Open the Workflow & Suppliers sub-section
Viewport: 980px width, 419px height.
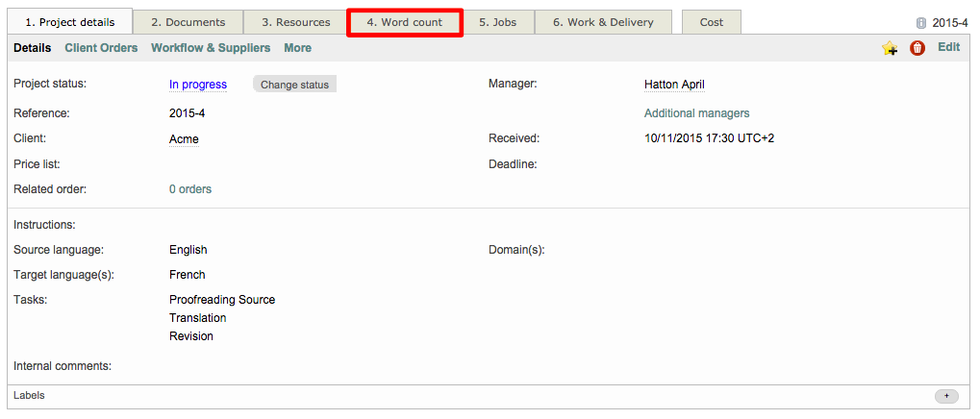(x=211, y=48)
